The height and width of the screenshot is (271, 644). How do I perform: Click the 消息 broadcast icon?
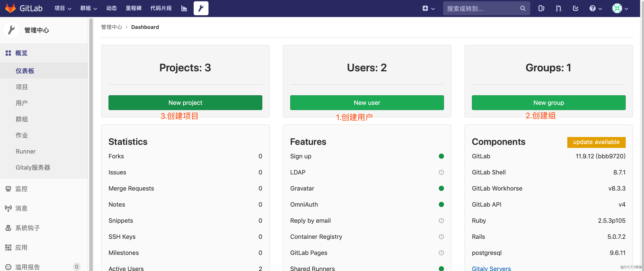point(8,208)
